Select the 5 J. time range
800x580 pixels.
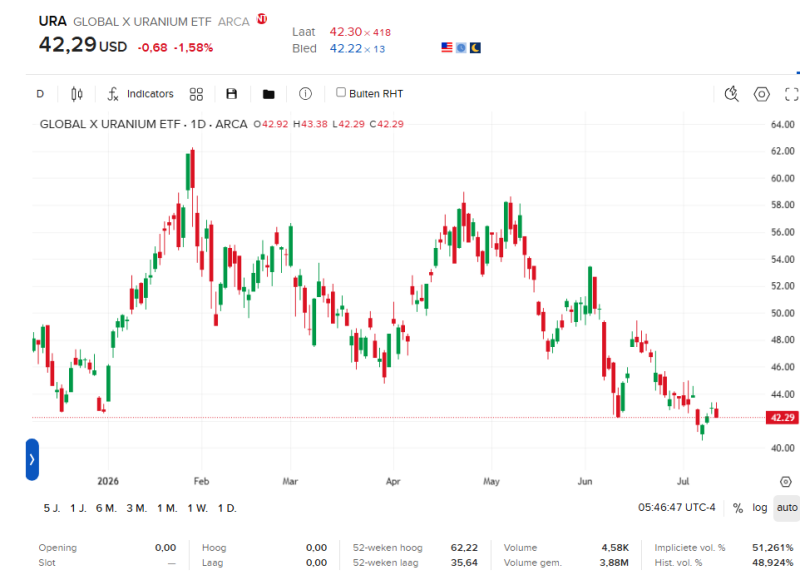[52, 508]
